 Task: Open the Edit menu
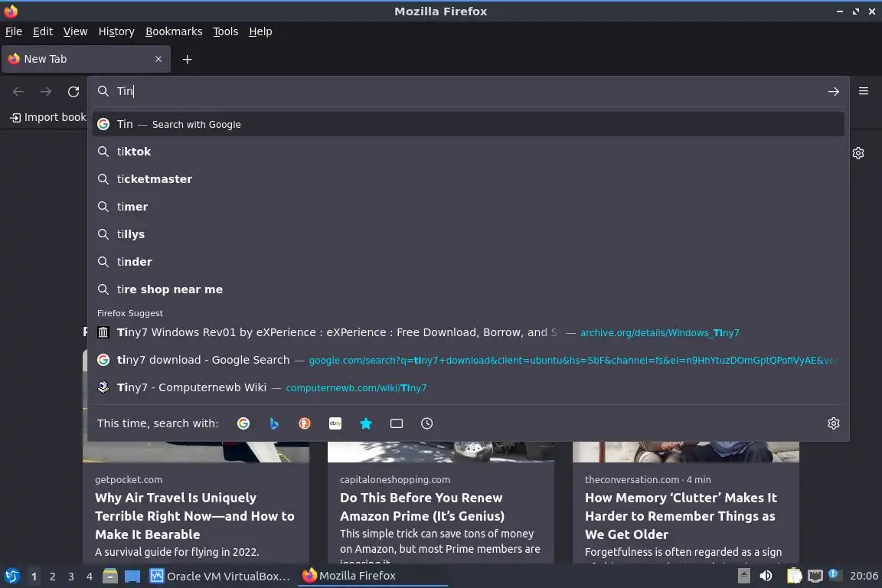point(43,31)
